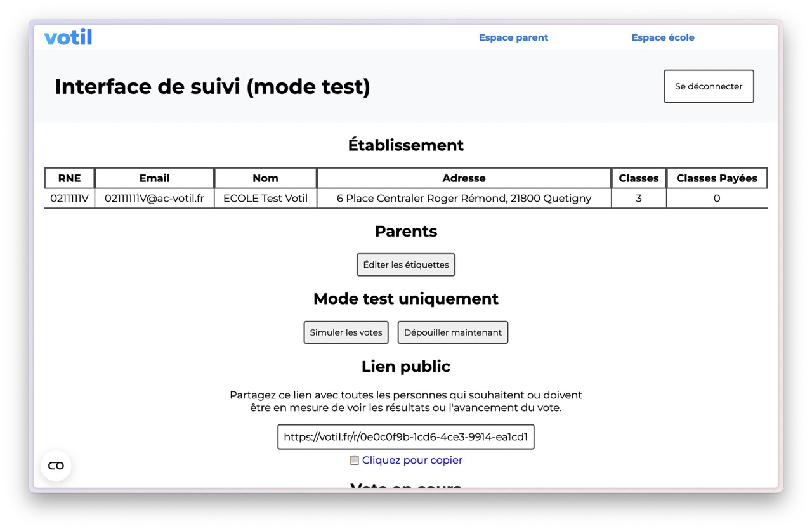Open Éditer les étiquettes
This screenshot has height=531, width=812.
pos(405,265)
